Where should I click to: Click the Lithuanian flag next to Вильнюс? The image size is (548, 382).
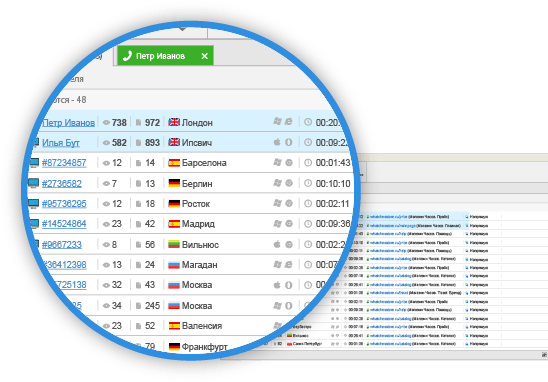pyautogui.click(x=174, y=244)
